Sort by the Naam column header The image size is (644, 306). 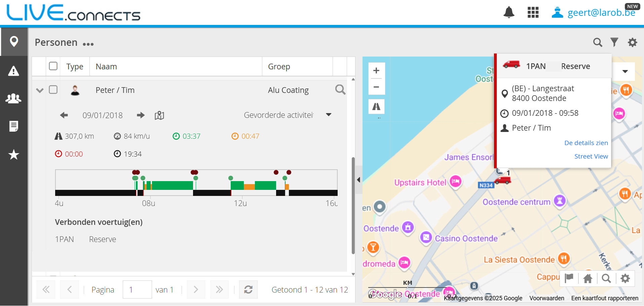(x=176, y=66)
